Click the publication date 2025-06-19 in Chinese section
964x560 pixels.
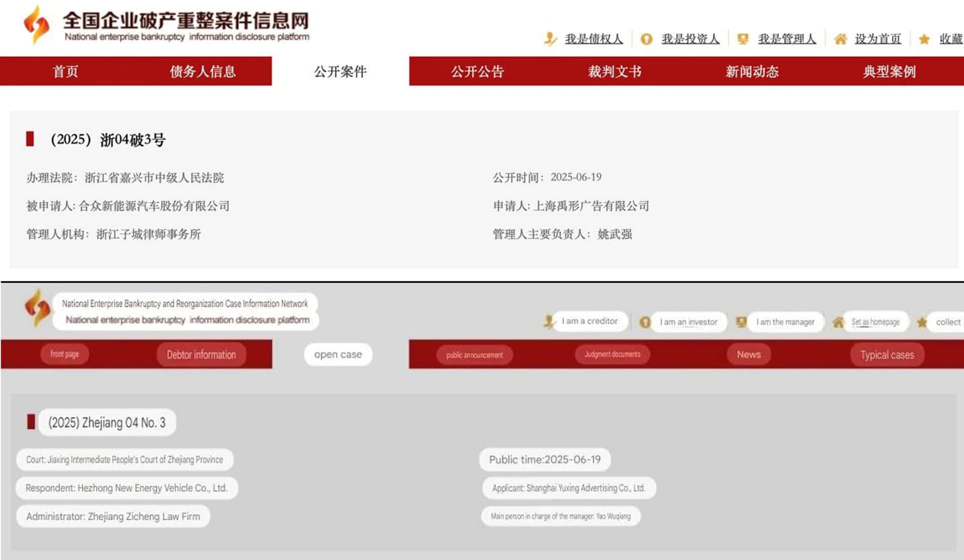point(576,177)
